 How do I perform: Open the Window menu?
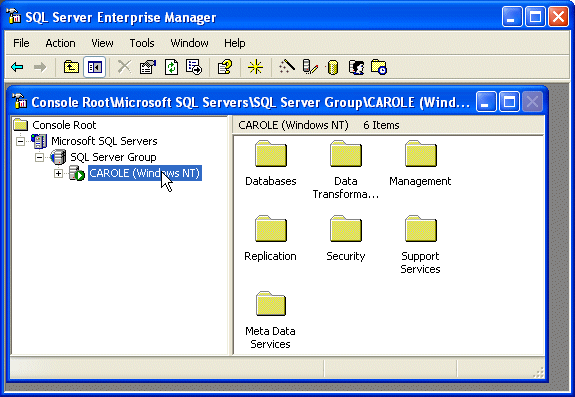[x=189, y=43]
